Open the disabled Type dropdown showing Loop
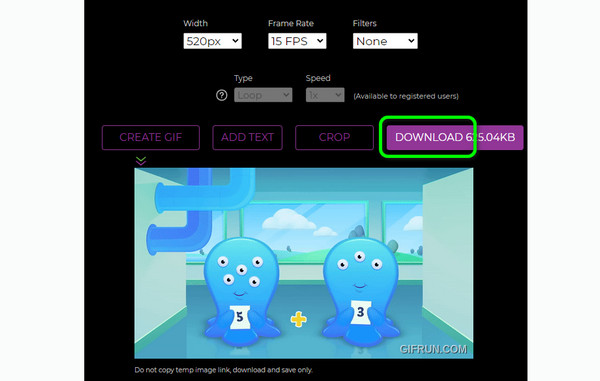600x381 pixels. tap(263, 95)
